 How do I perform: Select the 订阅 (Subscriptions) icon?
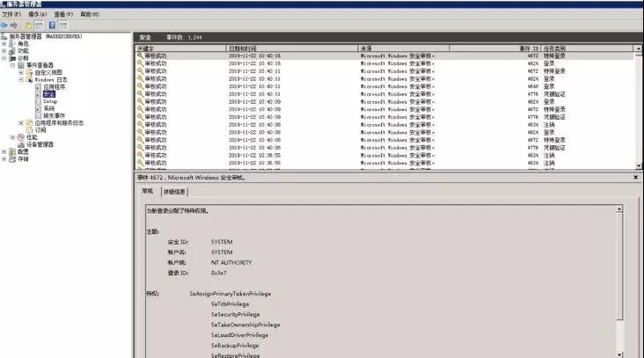click(30, 130)
